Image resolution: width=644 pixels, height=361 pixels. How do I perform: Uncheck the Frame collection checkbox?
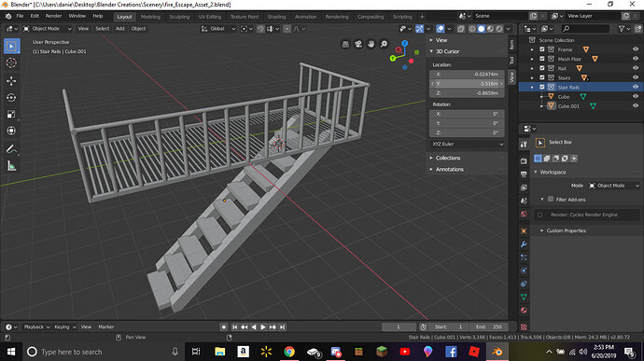pos(541,49)
